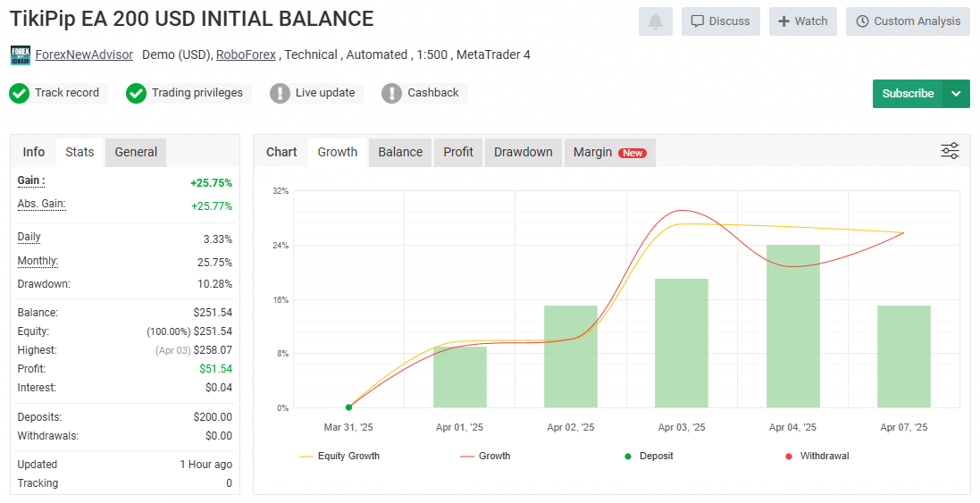This screenshot has height=503, width=980.
Task: Click the Gain label
Action: [31, 180]
